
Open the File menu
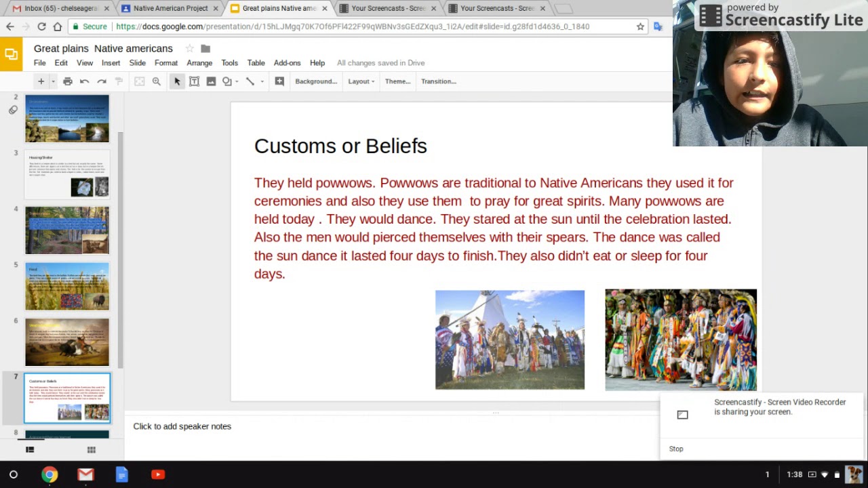point(40,63)
